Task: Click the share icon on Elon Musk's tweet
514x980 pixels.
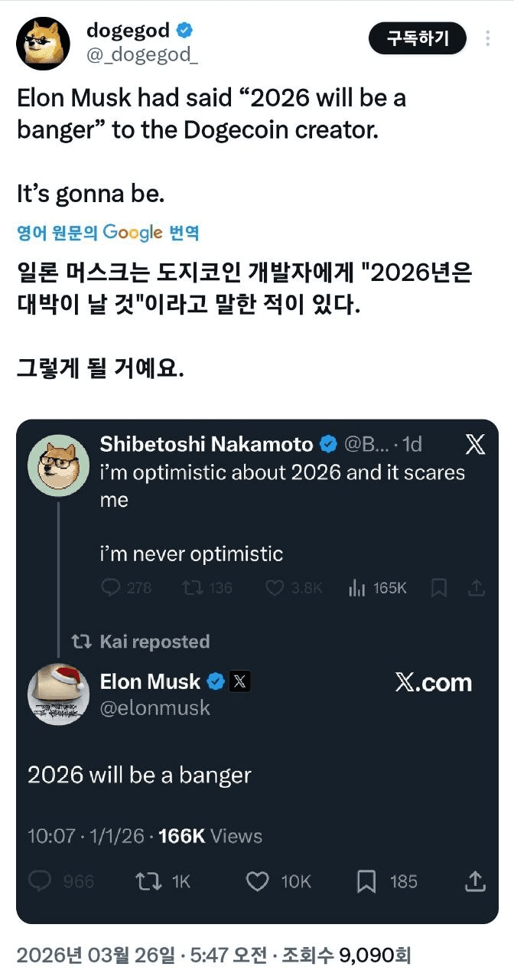Action: [x=475, y=881]
